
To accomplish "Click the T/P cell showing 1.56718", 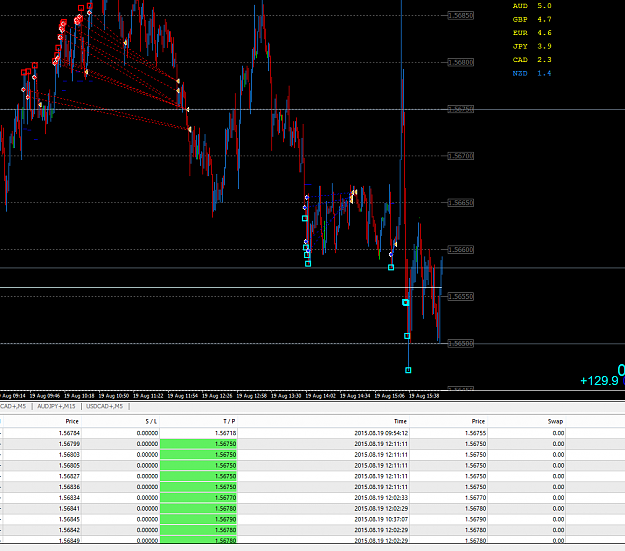I will pos(199,433).
